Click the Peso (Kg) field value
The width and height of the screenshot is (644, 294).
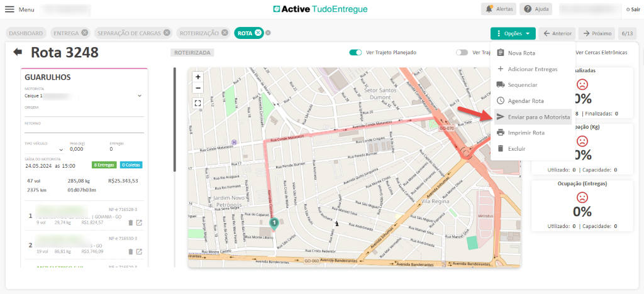[76, 150]
